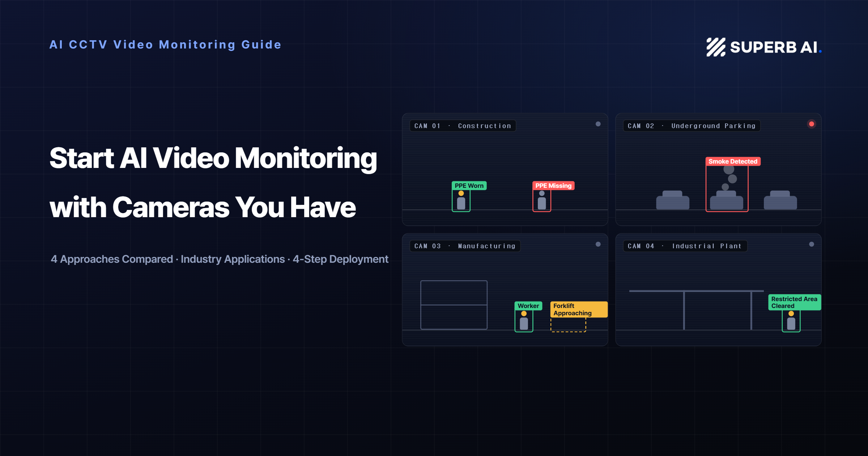Click the Worker green label

tap(528, 306)
